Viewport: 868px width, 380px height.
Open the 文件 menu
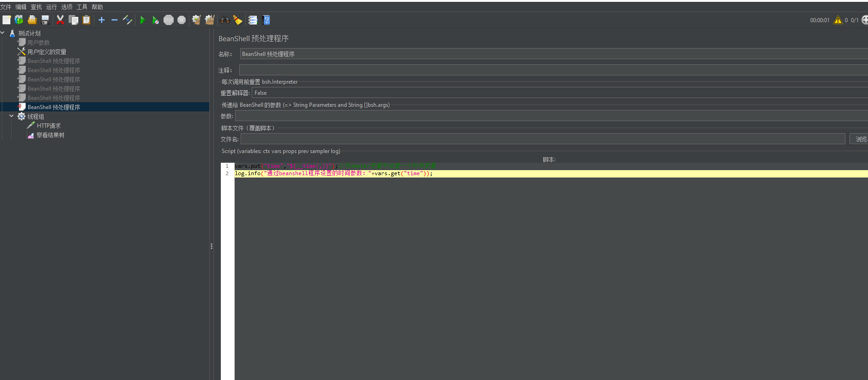coord(6,7)
